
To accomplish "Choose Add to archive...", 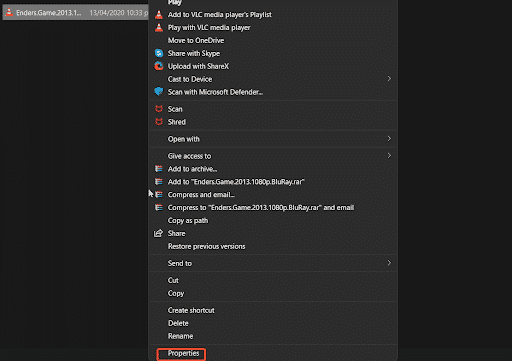I will 192,169.
